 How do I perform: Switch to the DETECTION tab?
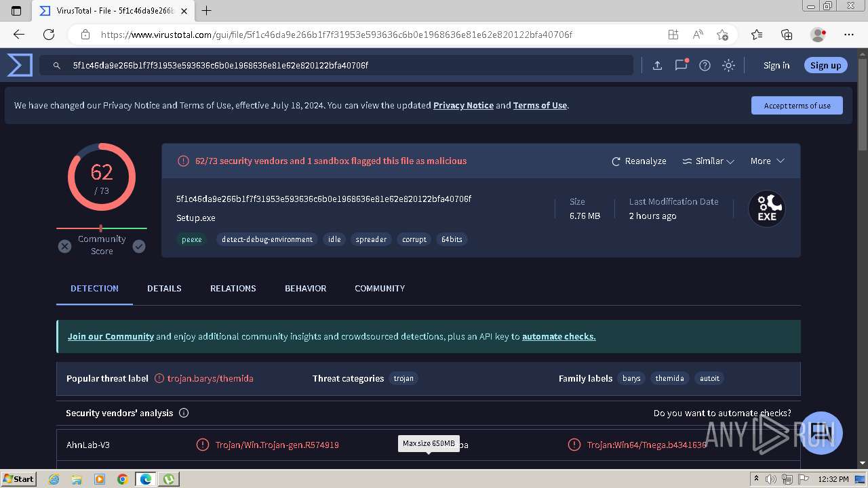click(x=94, y=288)
